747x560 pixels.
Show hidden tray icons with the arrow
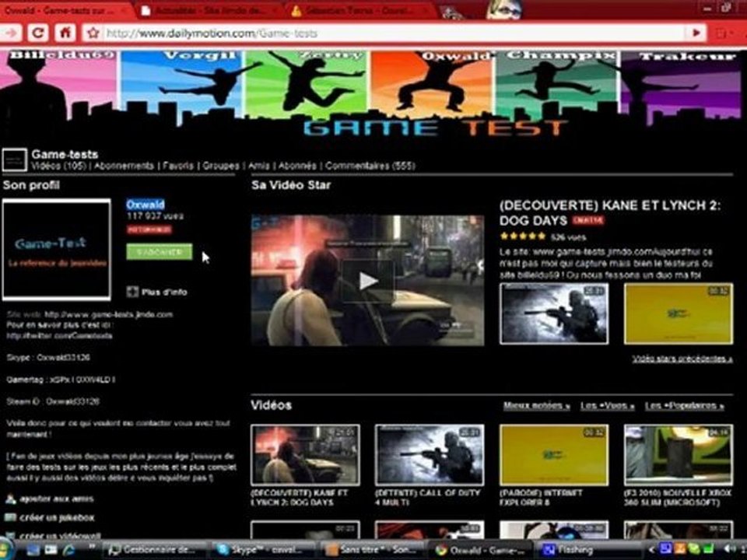click(x=651, y=550)
